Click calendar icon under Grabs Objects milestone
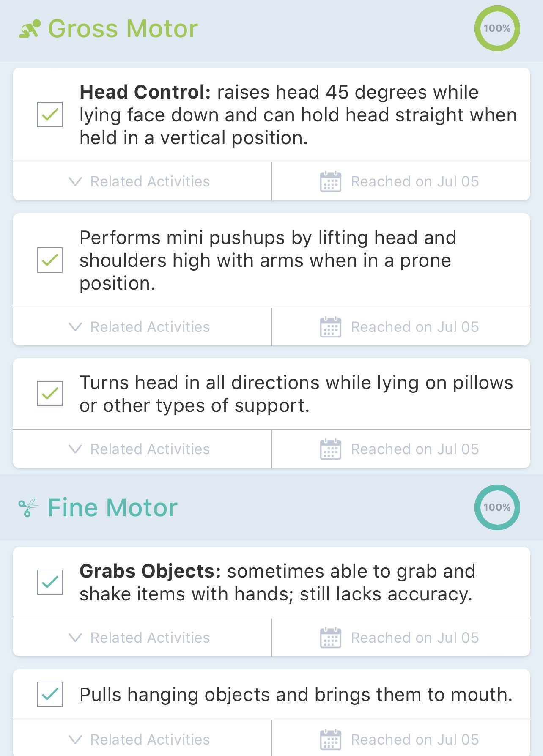This screenshot has width=543, height=756. [x=331, y=638]
